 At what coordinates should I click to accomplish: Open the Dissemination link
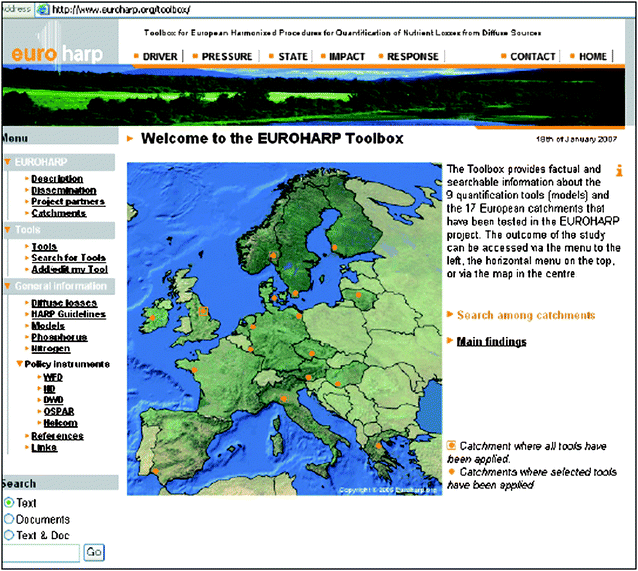[64, 190]
